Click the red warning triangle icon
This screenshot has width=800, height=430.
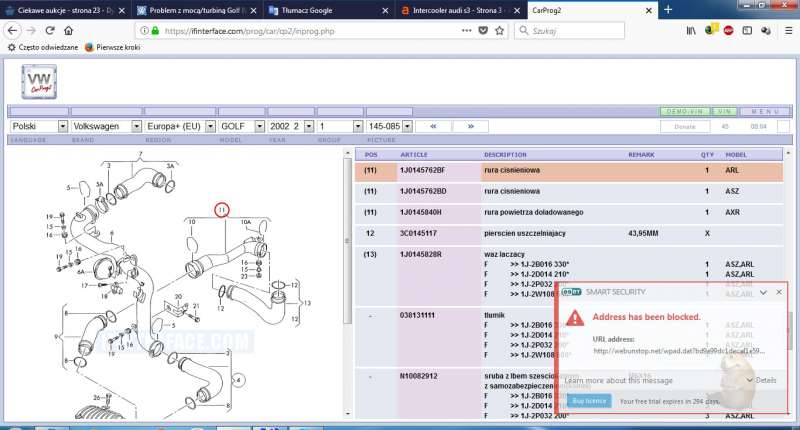(574, 318)
